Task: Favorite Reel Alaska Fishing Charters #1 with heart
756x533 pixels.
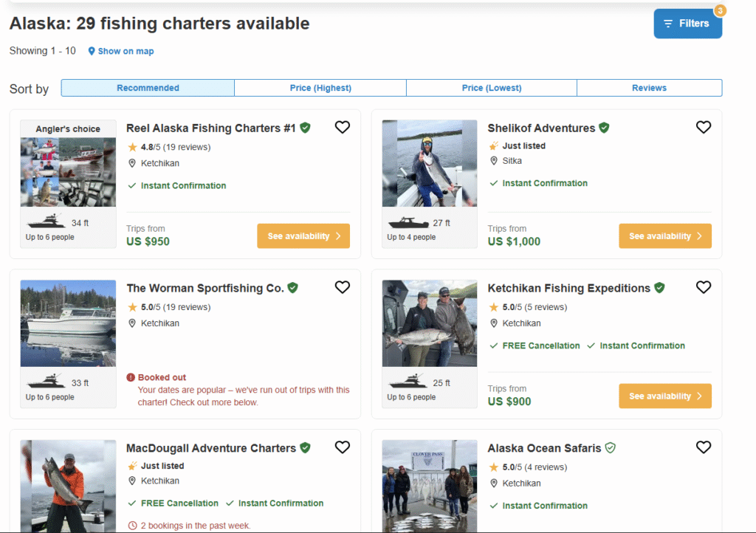Action: pos(343,127)
